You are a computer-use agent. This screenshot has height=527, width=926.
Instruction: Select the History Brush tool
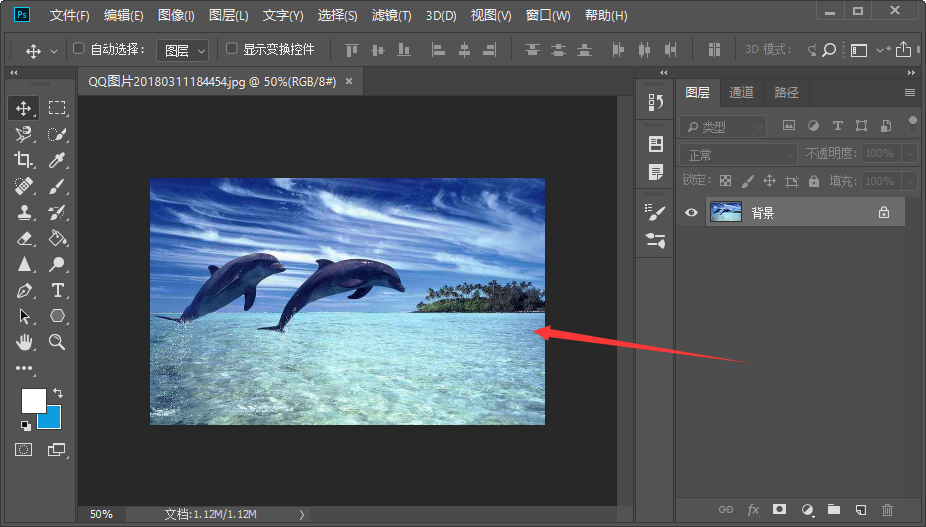[57, 212]
